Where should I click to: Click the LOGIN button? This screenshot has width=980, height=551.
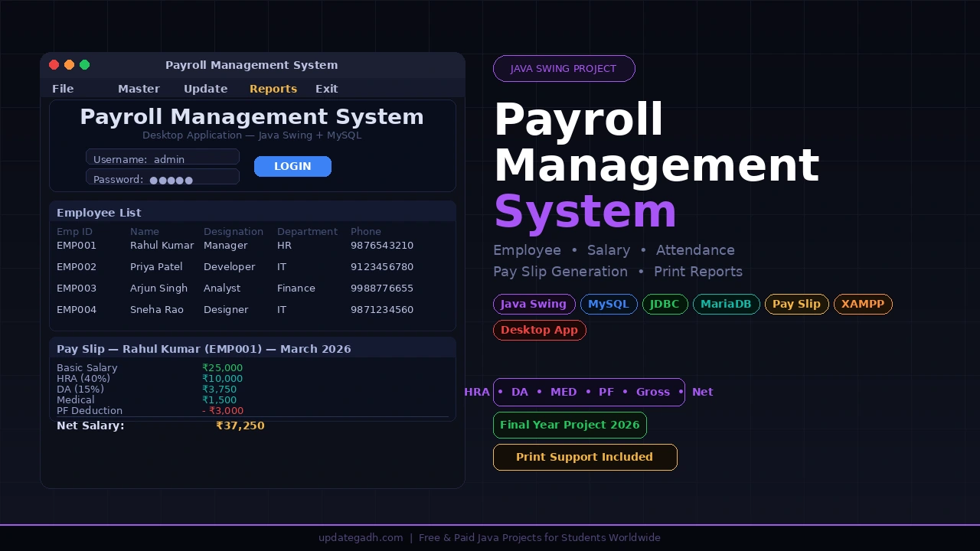pos(292,166)
